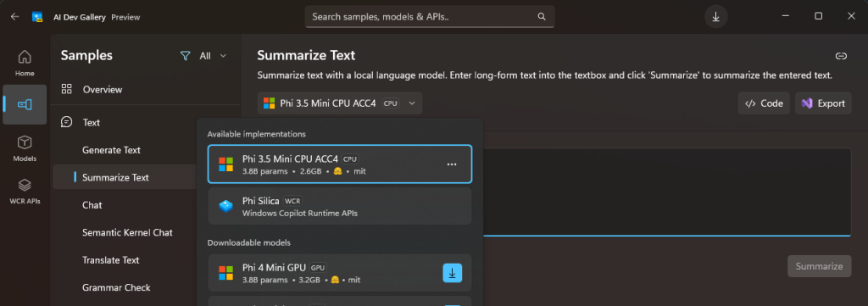This screenshot has height=306, width=868.
Task: Click the back arrow in title bar
Action: [15, 17]
